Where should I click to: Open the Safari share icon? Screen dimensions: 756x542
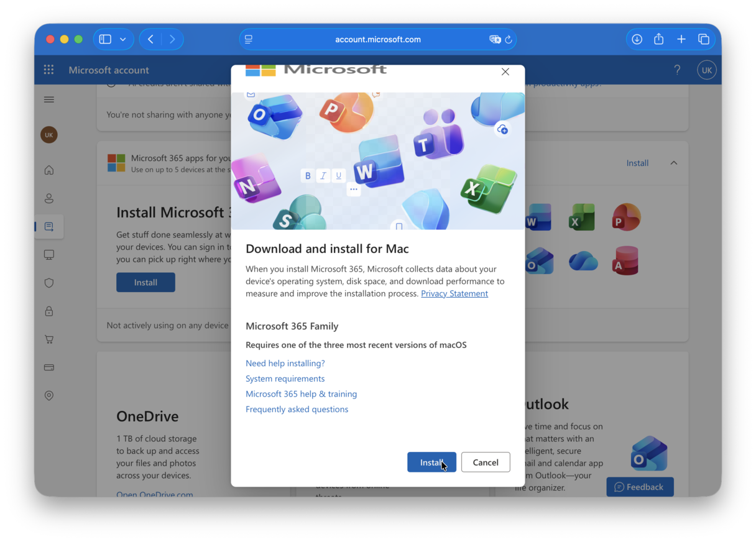[x=659, y=39]
